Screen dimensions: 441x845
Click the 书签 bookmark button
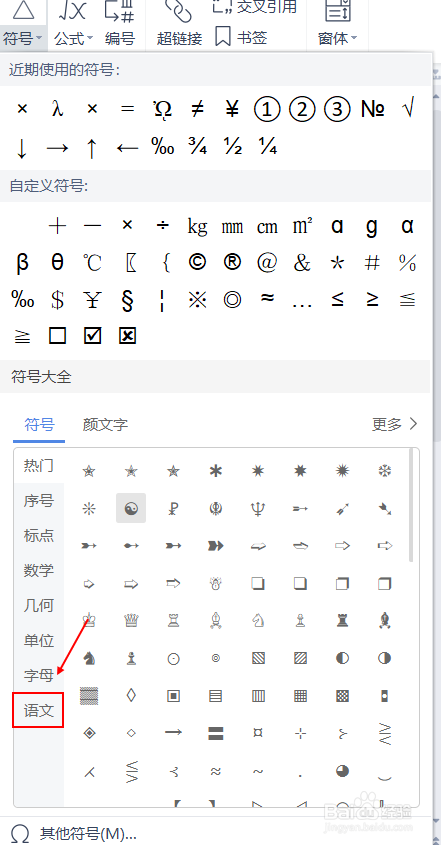coord(241,38)
